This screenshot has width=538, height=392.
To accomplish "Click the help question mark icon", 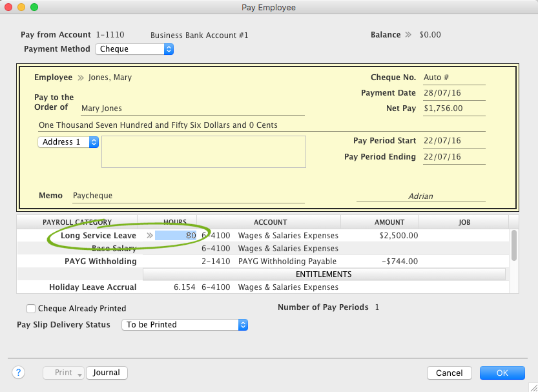I will 19,373.
